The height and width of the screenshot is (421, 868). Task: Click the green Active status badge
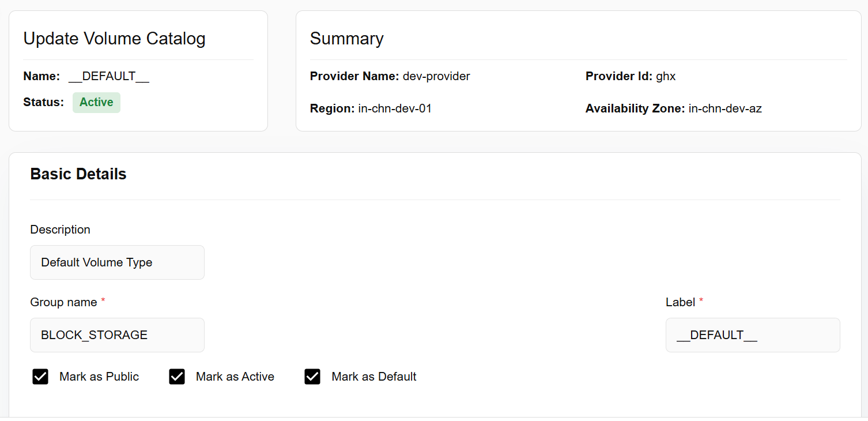pos(96,103)
